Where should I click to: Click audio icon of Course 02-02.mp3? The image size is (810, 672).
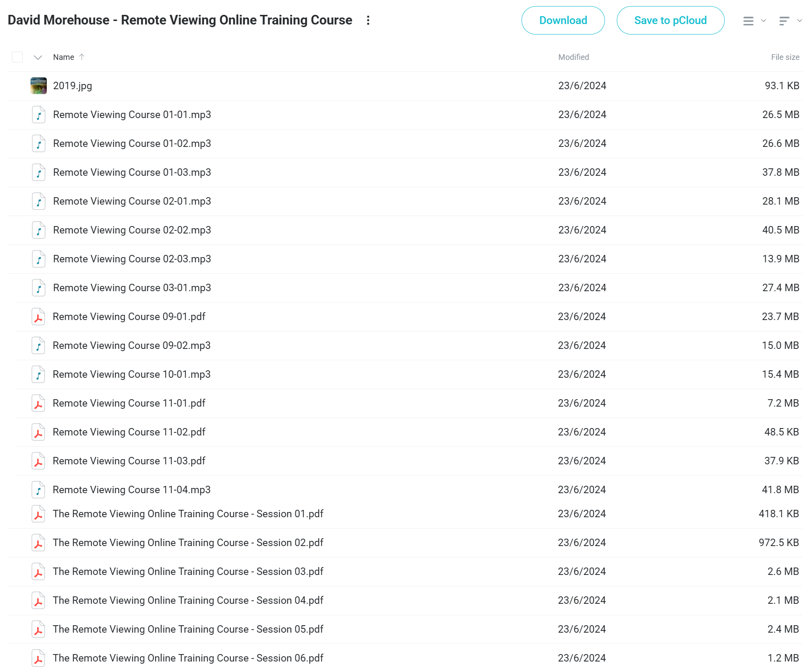click(38, 230)
